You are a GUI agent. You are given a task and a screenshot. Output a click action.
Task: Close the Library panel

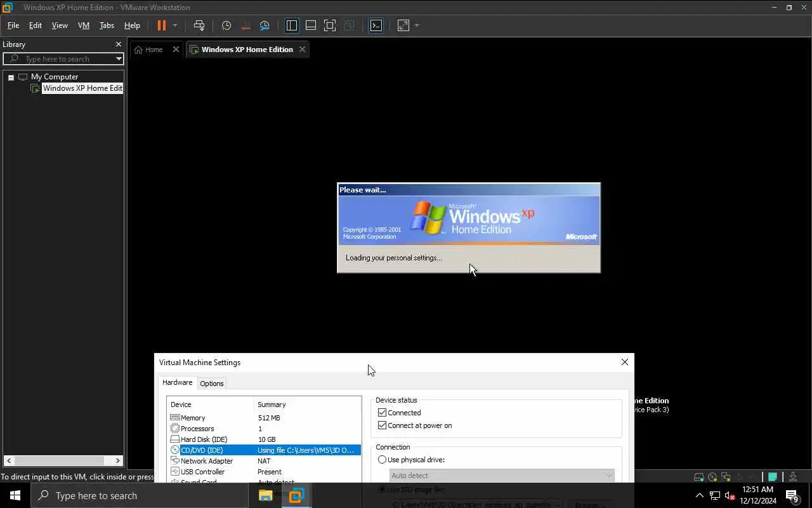118,44
